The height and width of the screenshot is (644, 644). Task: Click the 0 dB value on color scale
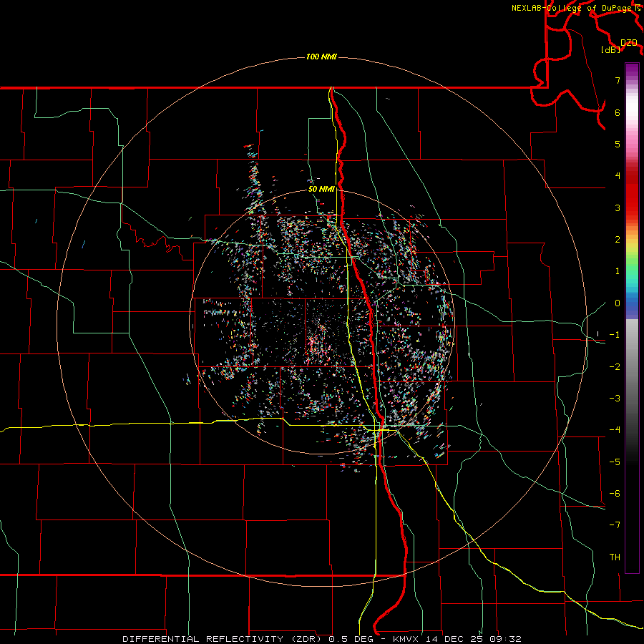click(618, 303)
